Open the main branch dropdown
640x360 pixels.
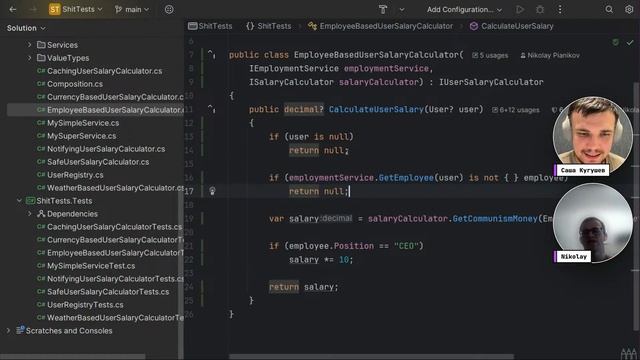(x=132, y=9)
